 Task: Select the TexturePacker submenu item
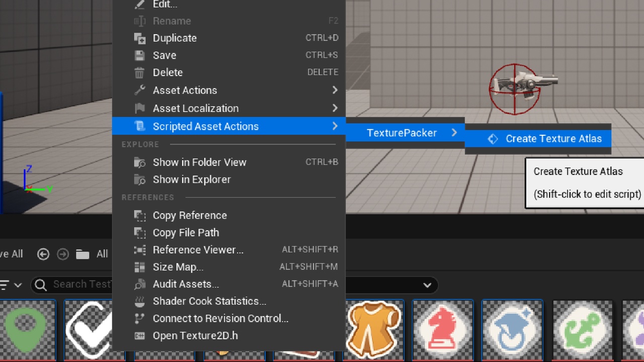[405, 133]
